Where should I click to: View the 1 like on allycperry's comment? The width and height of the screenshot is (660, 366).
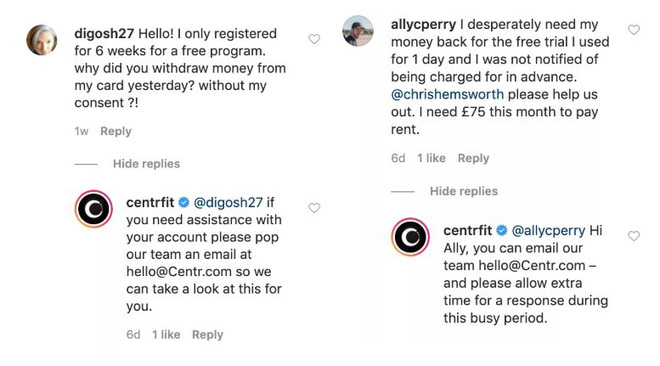tap(431, 158)
